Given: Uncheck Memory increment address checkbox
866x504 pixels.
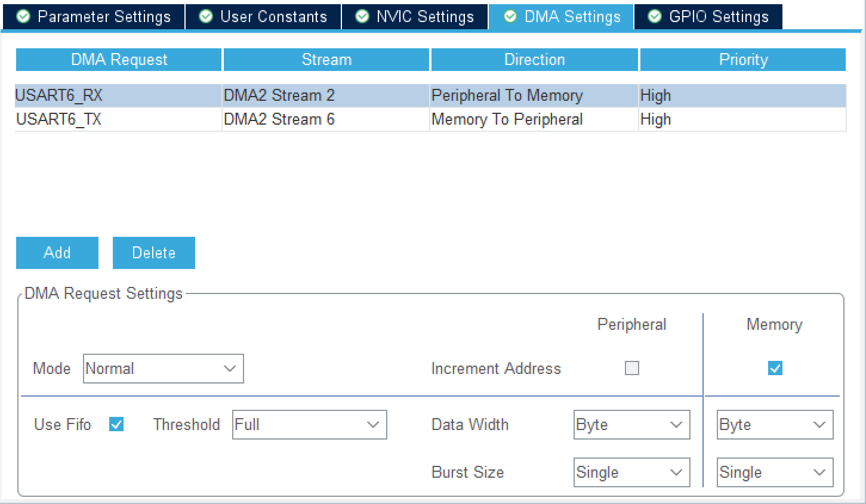Looking at the screenshot, I should click(775, 368).
